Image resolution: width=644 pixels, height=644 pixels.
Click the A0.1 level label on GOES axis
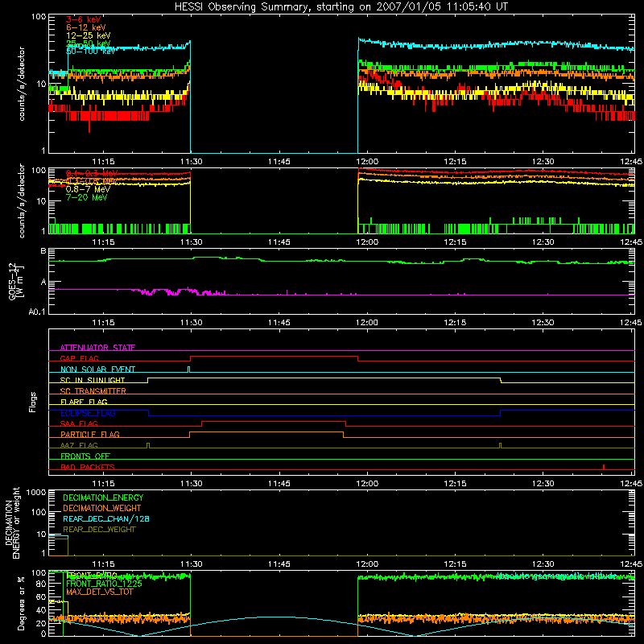(x=37, y=312)
